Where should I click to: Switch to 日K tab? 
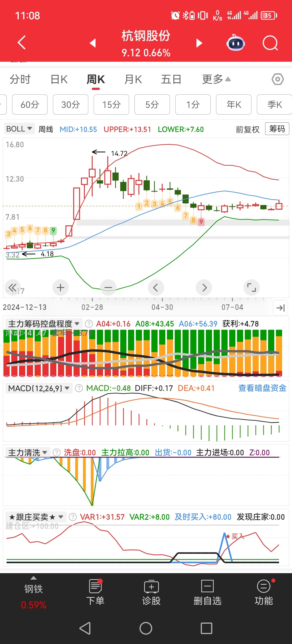click(59, 79)
